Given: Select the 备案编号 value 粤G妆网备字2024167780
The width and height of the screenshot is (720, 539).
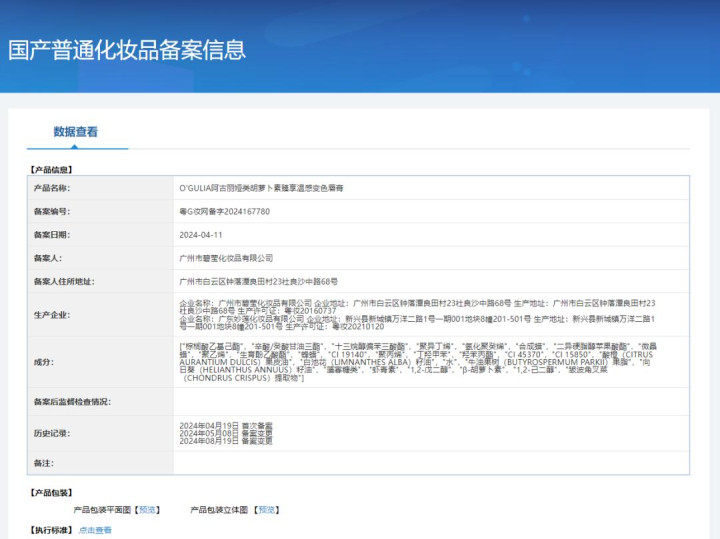Looking at the screenshot, I should [x=224, y=211].
